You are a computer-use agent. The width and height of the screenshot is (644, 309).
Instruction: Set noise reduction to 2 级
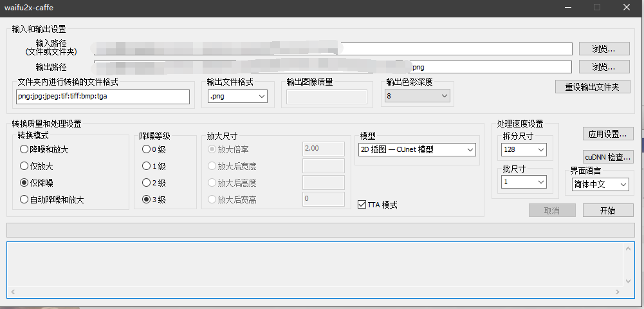(154, 183)
